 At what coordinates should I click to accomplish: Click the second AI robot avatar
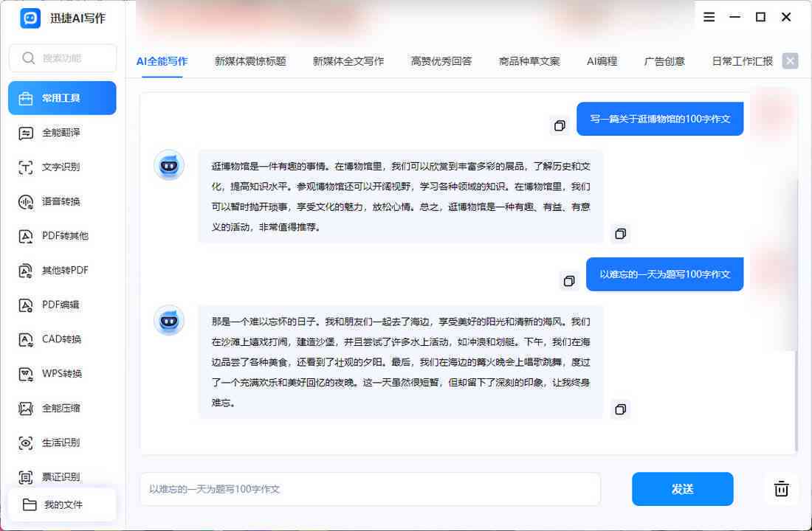pyautogui.click(x=169, y=320)
